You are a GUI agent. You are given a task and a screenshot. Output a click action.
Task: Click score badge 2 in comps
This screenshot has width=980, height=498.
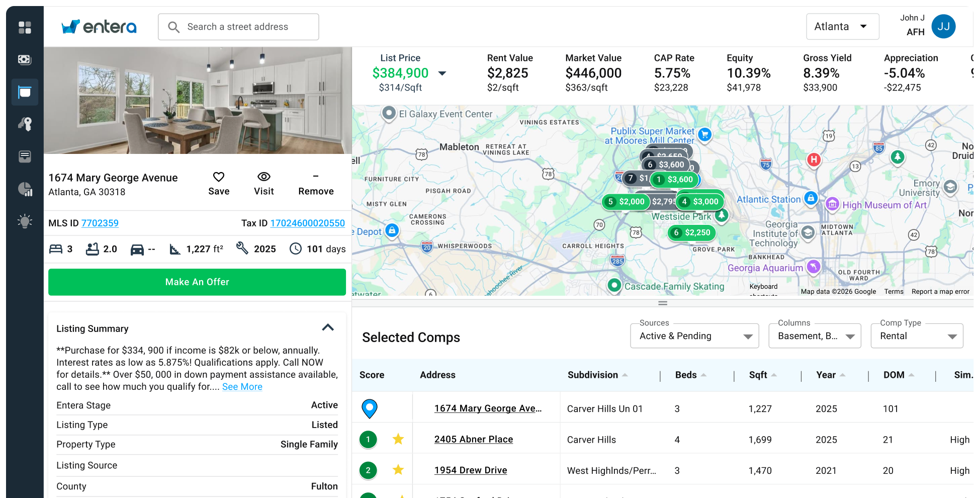click(368, 470)
